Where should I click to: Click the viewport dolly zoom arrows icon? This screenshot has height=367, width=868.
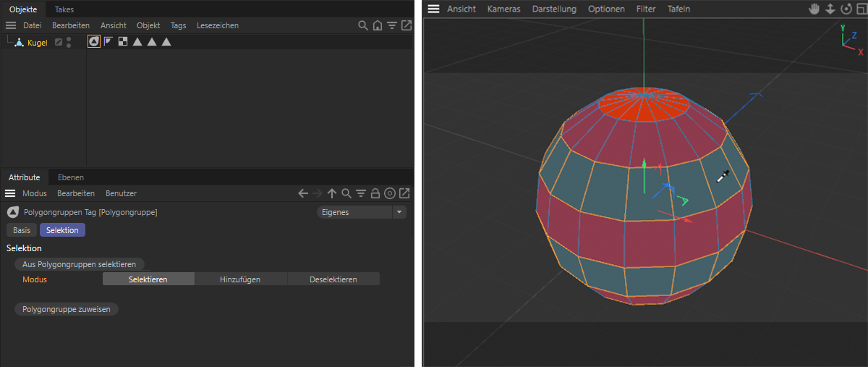click(830, 9)
